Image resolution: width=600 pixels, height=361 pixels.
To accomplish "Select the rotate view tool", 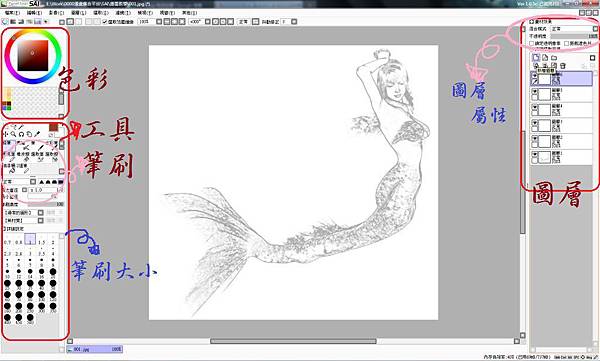I will point(21,134).
